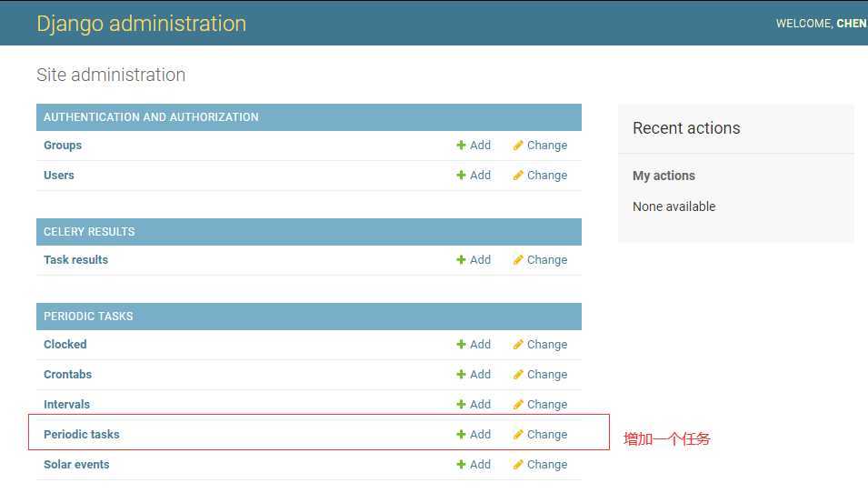Click Change text link for Intervals
Image resolution: width=868 pixels, height=493 pixels.
tap(547, 405)
